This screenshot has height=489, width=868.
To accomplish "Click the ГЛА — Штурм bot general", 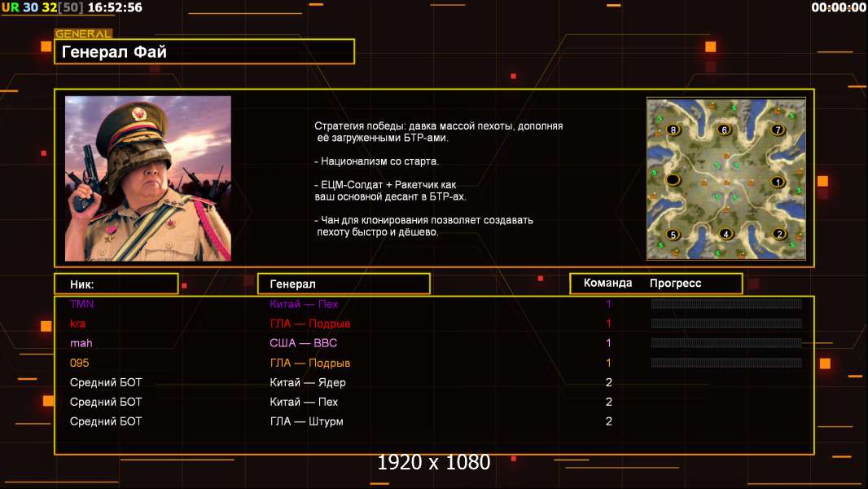I will coord(307,421).
